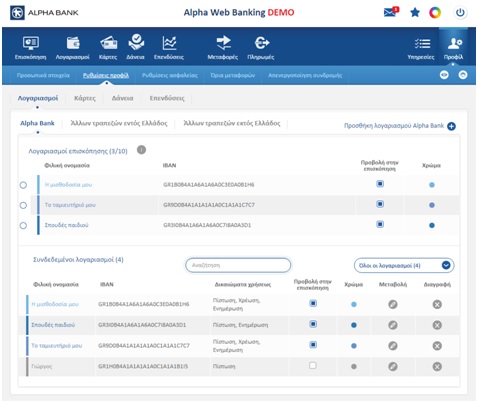Uncheck overview display for linked Η μισθοδοσία μου

click(x=313, y=303)
